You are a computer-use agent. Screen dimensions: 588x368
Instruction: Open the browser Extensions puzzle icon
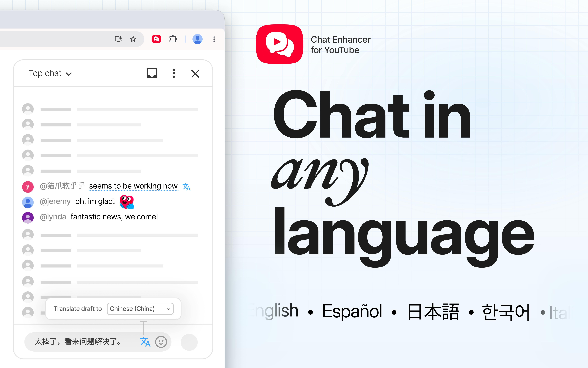click(x=173, y=39)
